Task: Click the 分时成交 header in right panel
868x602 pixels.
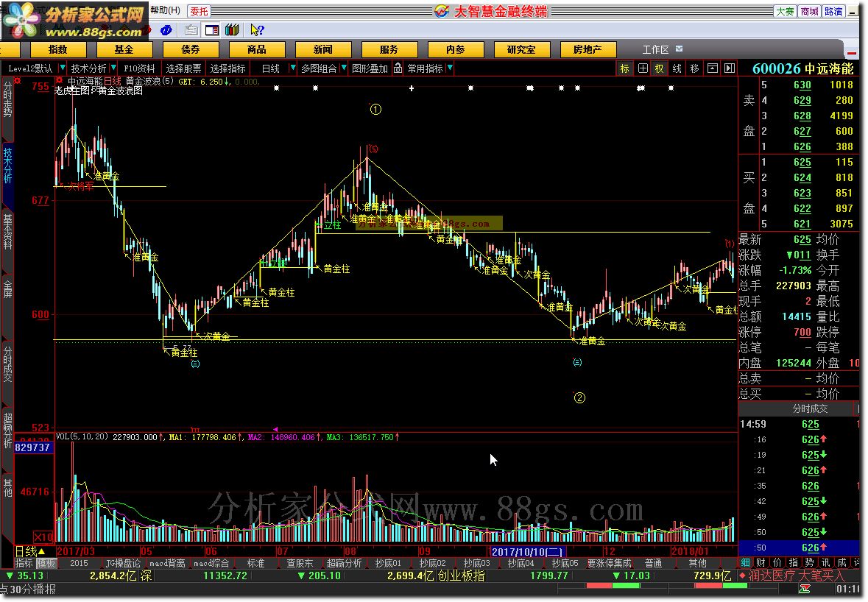Action: tap(810, 408)
